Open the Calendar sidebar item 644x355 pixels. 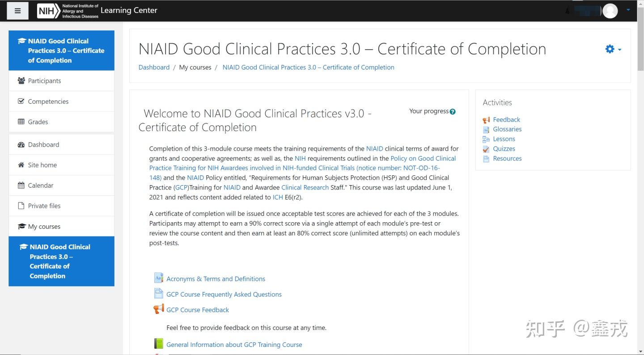point(61,186)
